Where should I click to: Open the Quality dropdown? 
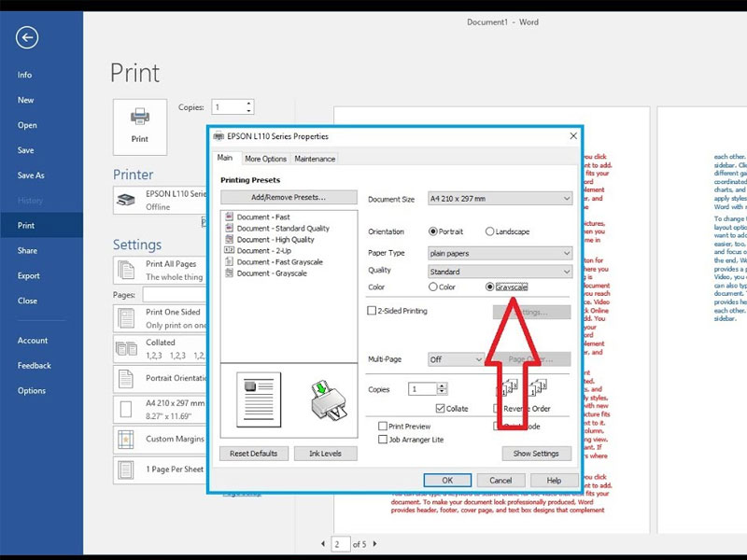500,272
